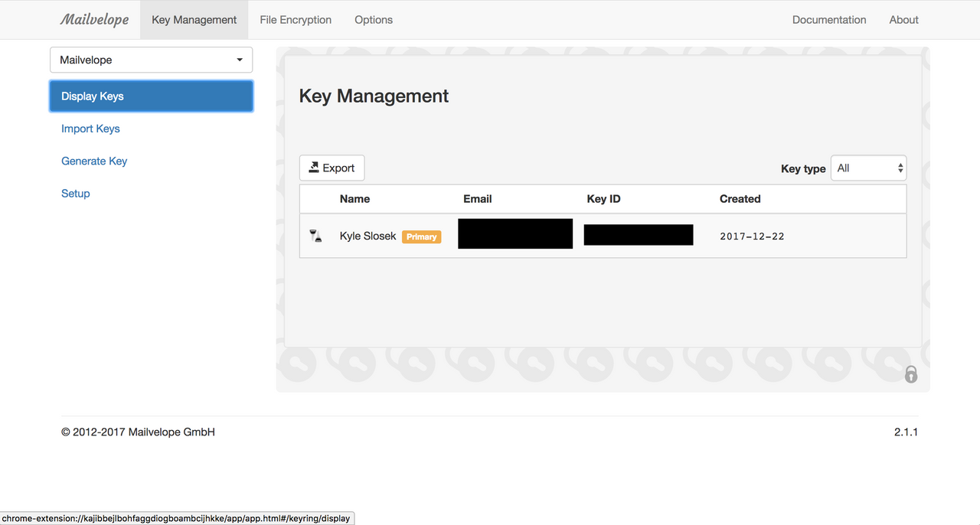Click the Mailvelope logo in the navbar
This screenshot has width=980, height=525.
pyautogui.click(x=95, y=20)
